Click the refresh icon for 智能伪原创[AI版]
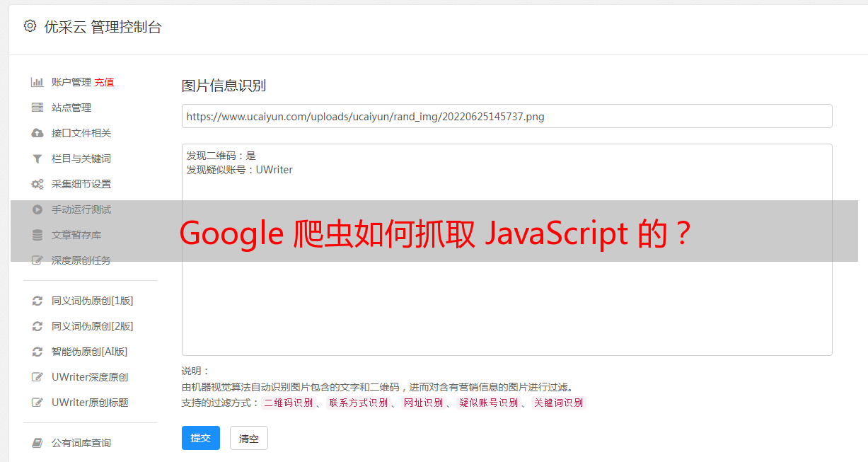This screenshot has height=462, width=868. 37,352
